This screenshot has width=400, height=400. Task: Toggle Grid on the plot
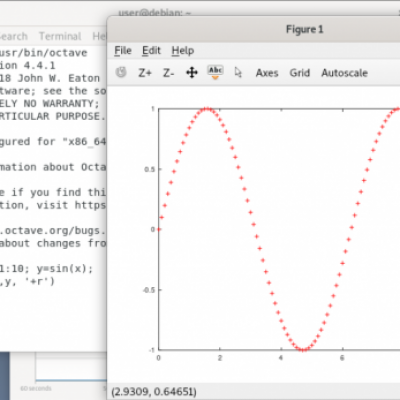300,73
